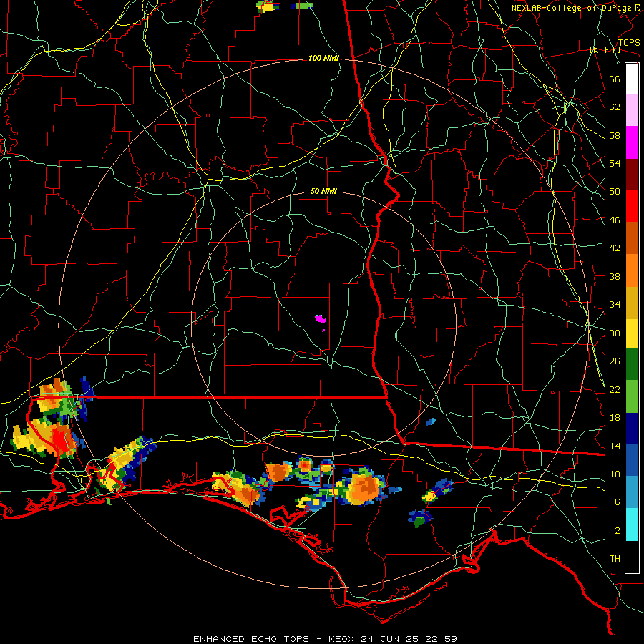Click the 66 legend value
The height and width of the screenshot is (644, 644).
(x=615, y=79)
